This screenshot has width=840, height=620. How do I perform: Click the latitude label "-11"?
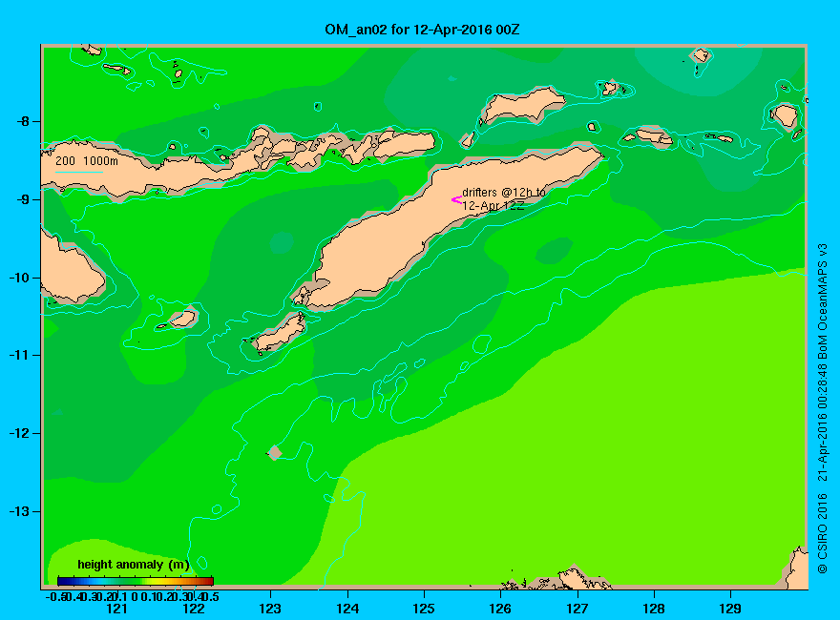coord(19,355)
